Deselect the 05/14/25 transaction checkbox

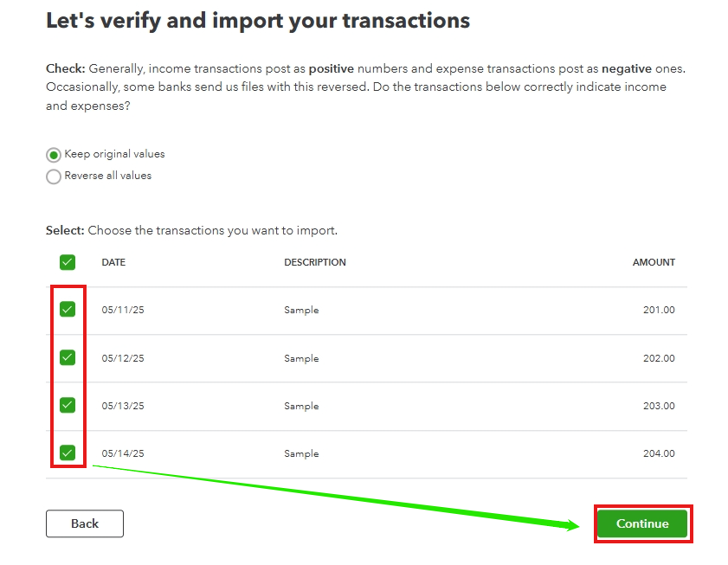click(68, 453)
